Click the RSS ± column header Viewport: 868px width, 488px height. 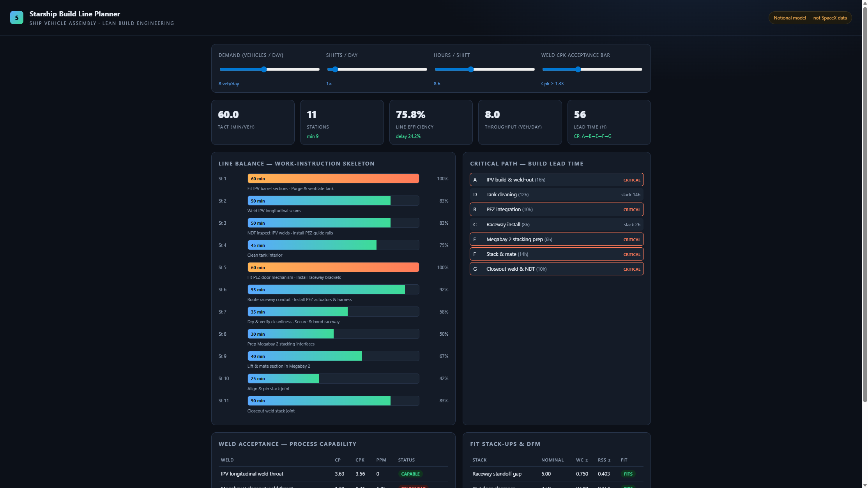click(604, 460)
